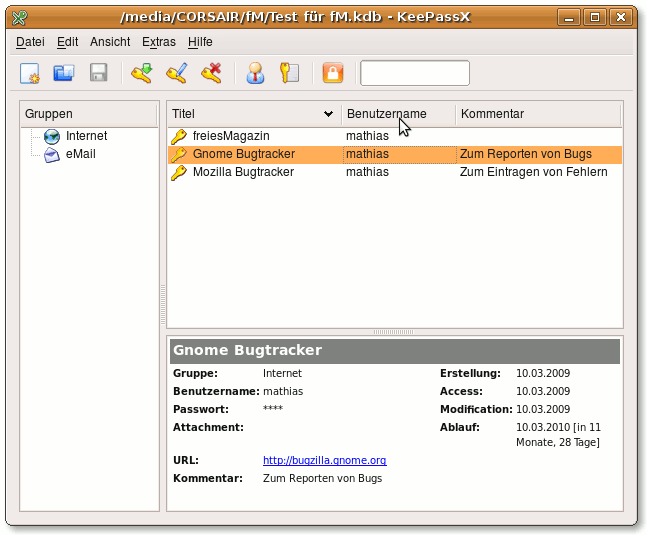Sort entries by Benutzername column header
647x535 pixels.
point(399,114)
